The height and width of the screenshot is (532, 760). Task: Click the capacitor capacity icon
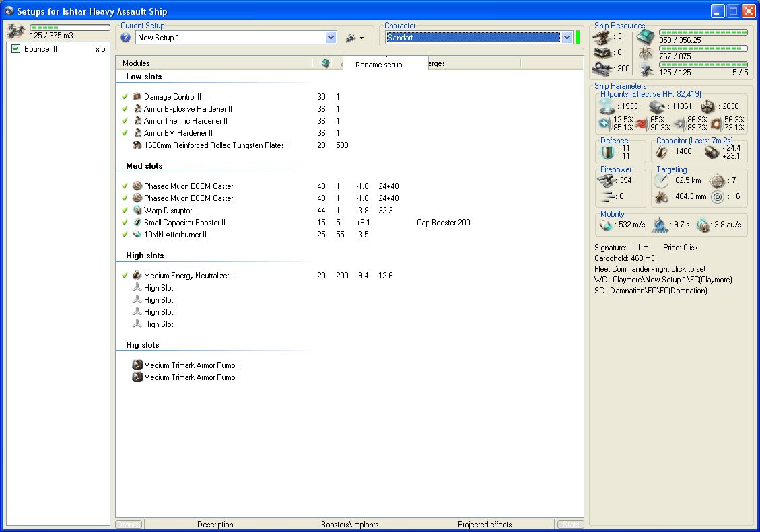coord(661,152)
